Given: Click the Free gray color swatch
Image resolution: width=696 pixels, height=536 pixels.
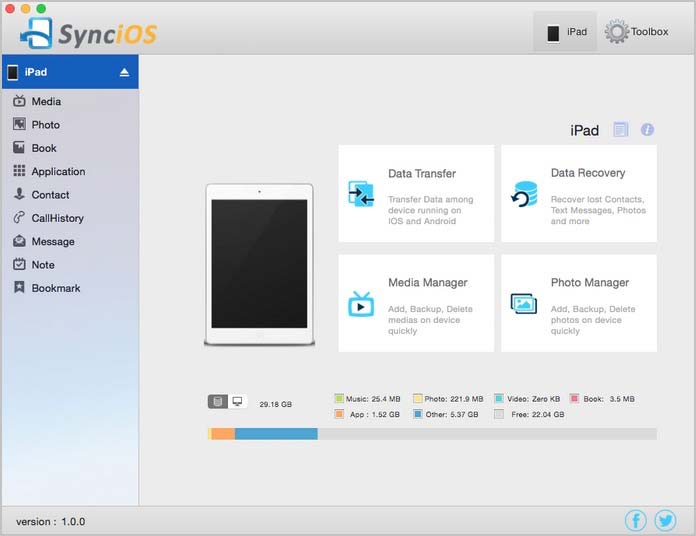Looking at the screenshot, I should pos(499,414).
